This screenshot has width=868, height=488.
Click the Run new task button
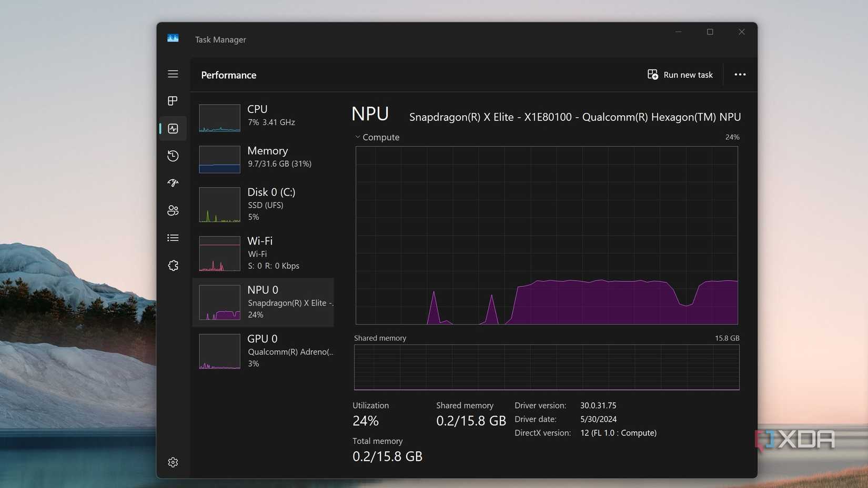pyautogui.click(x=680, y=74)
